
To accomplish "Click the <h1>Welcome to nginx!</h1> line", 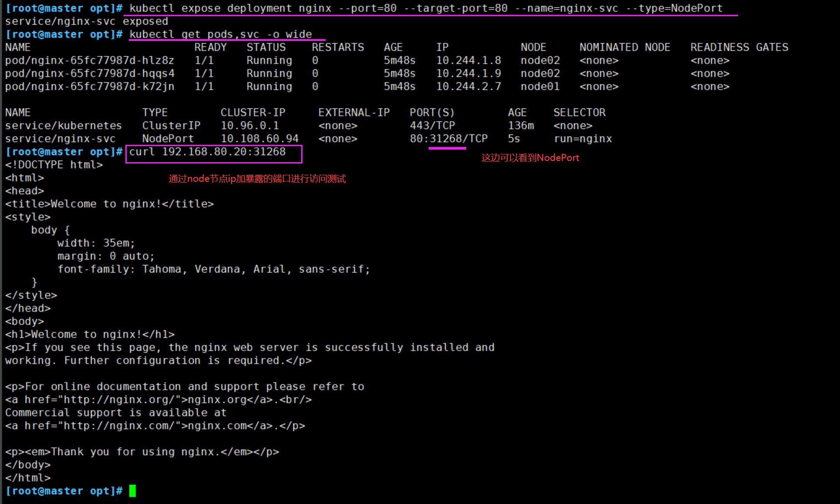I will click(x=90, y=334).
